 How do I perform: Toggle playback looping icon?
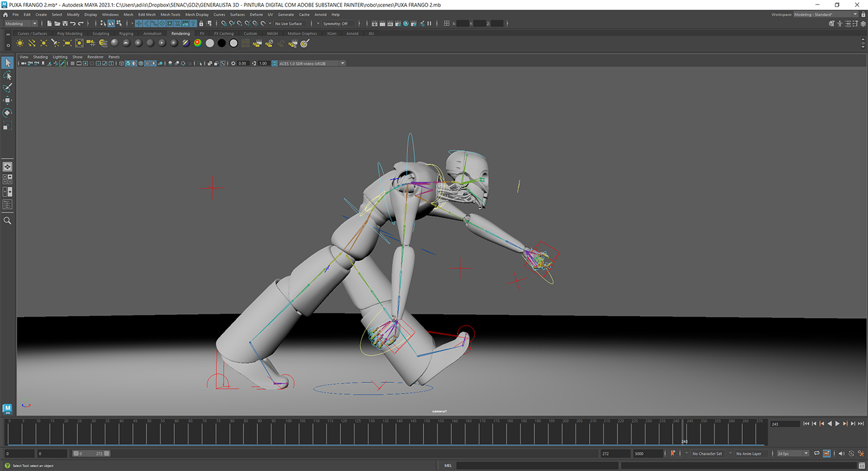pos(817,454)
